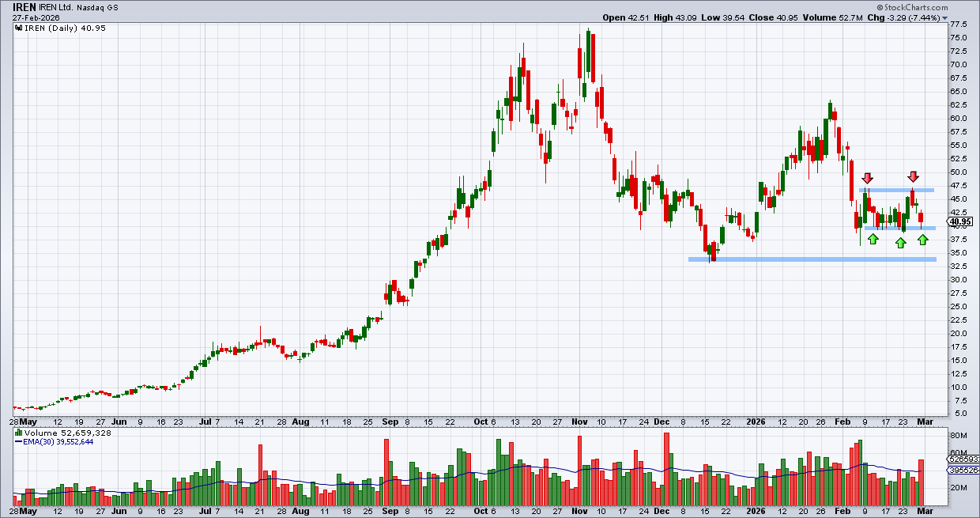Click the Chg -3.29 (-7.44%) value

click(x=905, y=17)
